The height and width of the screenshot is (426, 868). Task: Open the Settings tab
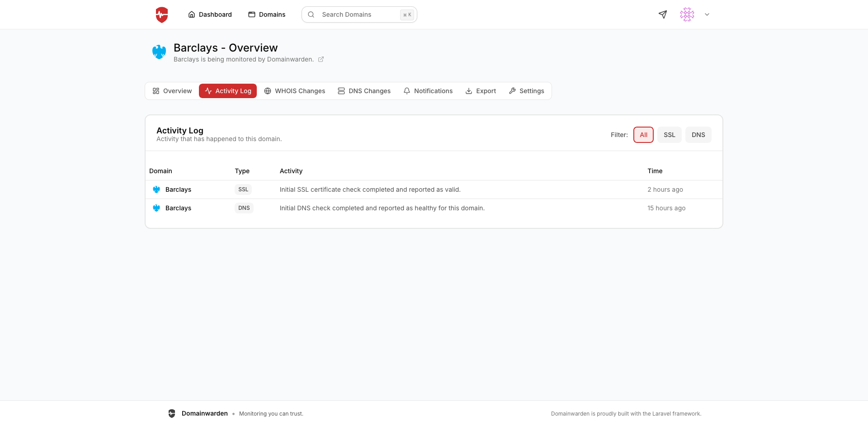pyautogui.click(x=527, y=91)
